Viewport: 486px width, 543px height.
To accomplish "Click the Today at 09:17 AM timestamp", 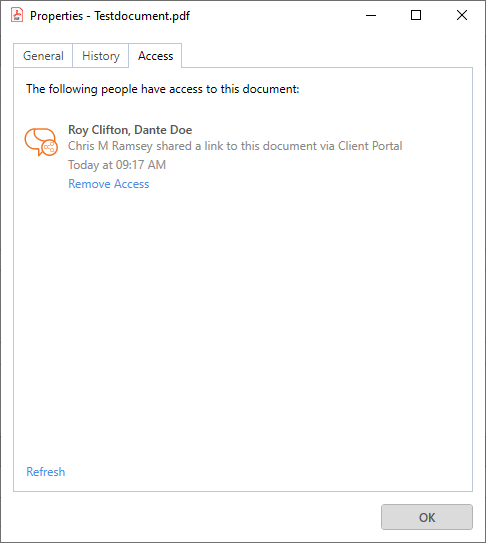I will [117, 165].
